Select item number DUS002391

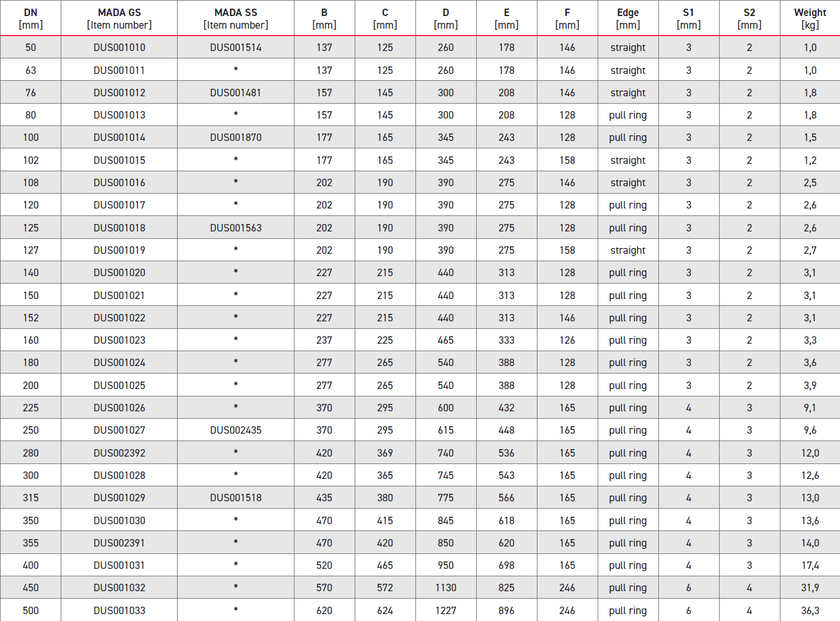point(119,543)
